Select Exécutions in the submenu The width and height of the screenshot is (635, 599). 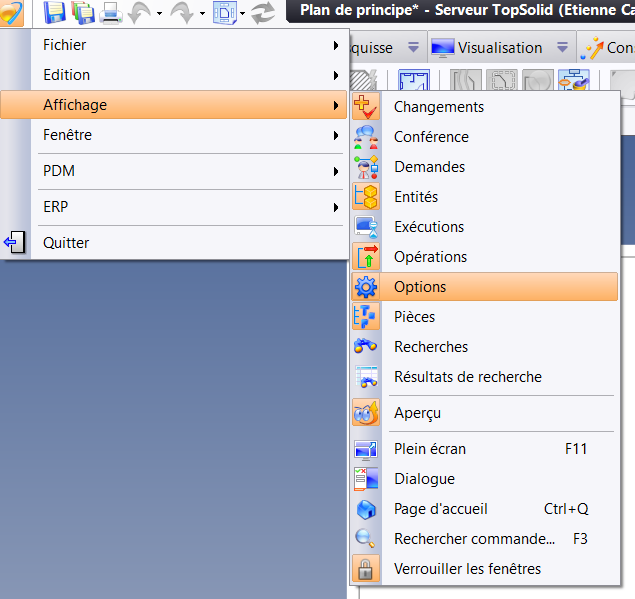pyautogui.click(x=485, y=227)
